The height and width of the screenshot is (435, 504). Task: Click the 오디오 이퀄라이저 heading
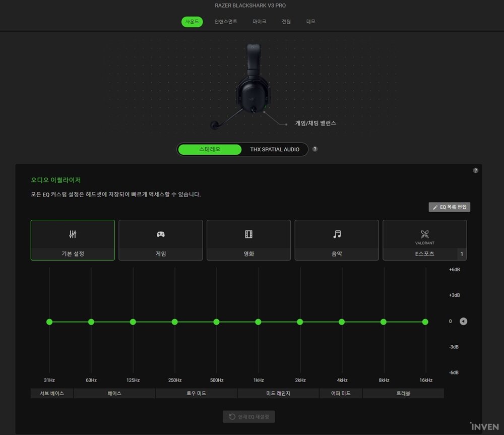pos(55,180)
